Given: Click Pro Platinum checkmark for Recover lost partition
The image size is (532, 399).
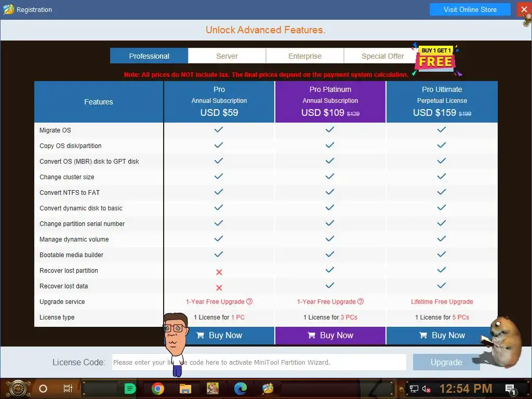Looking at the screenshot, I should 330,270.
